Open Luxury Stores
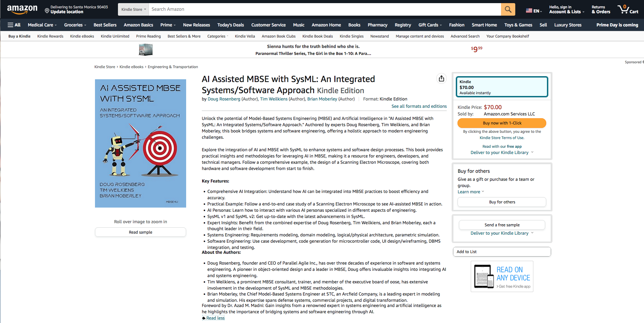 [568, 25]
